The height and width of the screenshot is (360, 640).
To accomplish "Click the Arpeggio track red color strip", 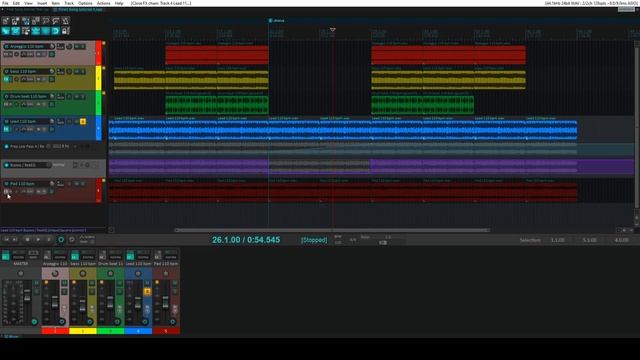I will coord(98,53).
